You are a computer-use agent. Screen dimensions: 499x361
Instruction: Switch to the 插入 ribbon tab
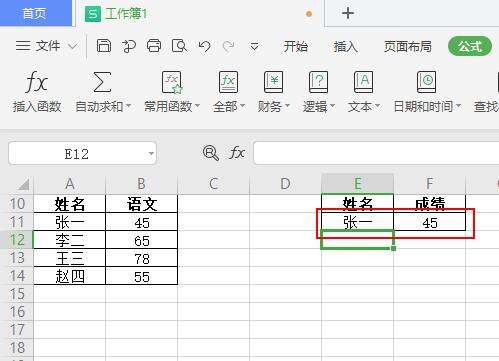[x=345, y=46]
